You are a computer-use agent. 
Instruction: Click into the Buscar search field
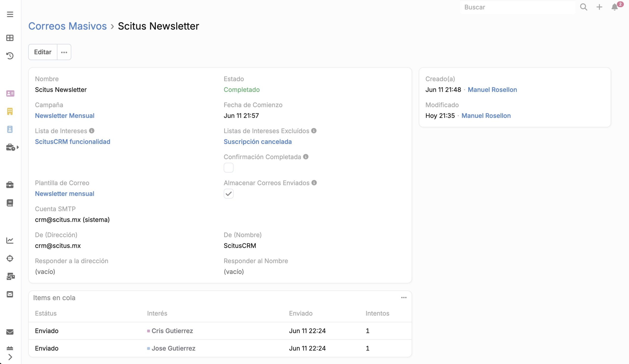click(x=518, y=7)
